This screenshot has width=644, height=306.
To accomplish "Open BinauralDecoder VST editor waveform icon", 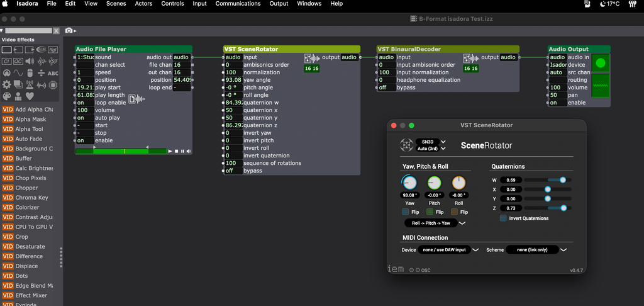I will [x=470, y=58].
